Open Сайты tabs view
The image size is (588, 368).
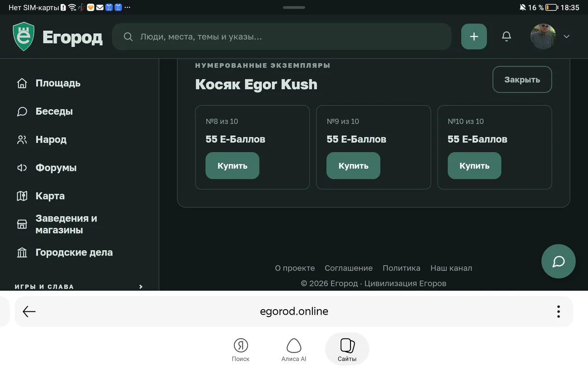pos(347,350)
